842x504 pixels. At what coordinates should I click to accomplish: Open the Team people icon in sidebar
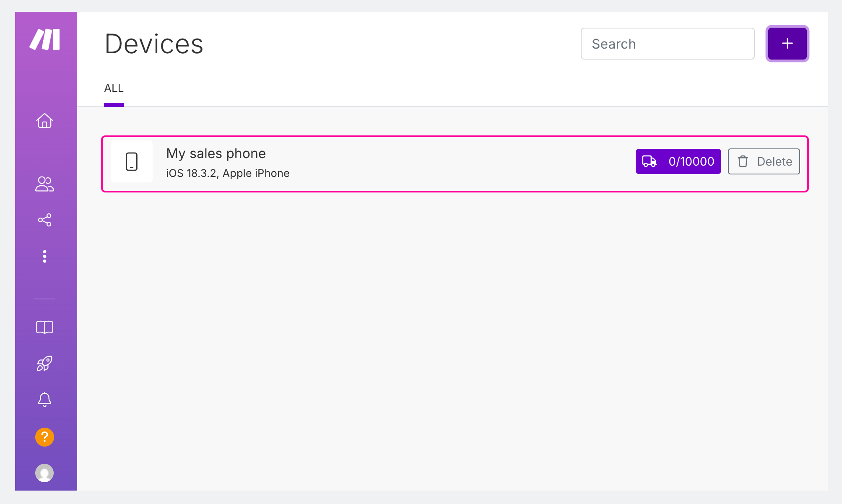[x=44, y=184]
